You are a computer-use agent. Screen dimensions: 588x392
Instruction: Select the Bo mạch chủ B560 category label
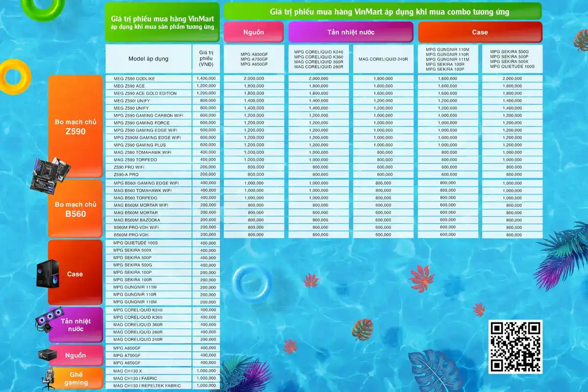tap(75, 209)
